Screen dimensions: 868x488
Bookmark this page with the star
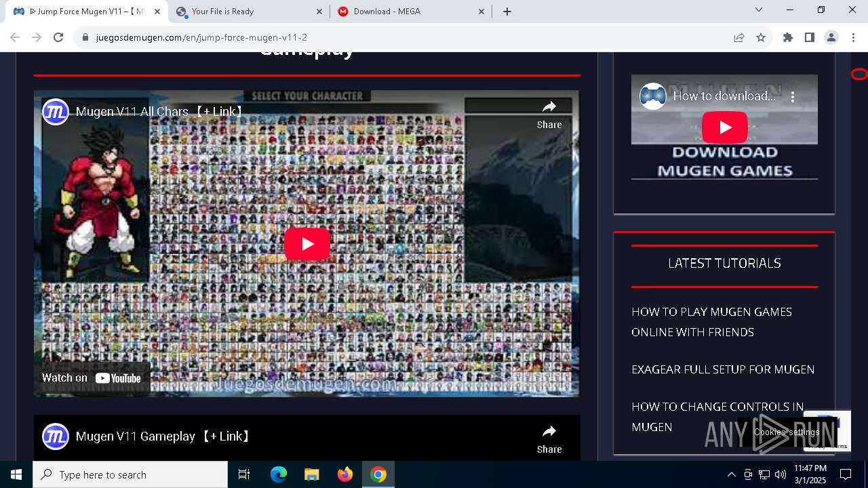761,38
